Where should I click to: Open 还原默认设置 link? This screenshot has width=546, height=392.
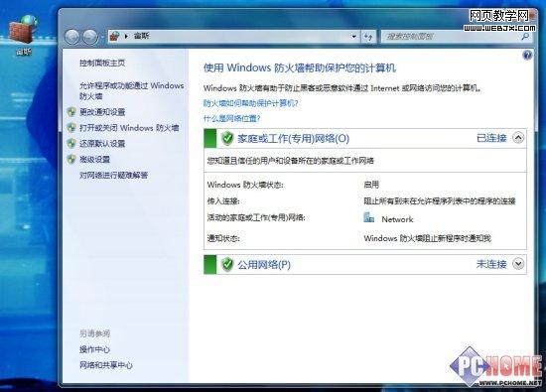click(102, 144)
